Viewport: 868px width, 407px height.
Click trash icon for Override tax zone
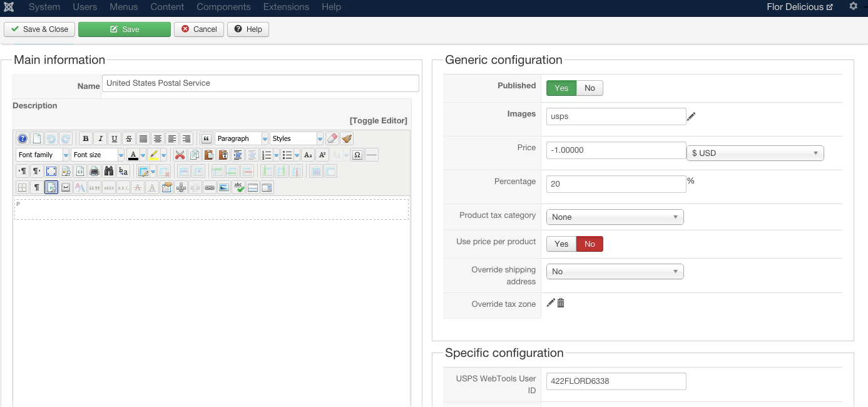[x=561, y=303]
